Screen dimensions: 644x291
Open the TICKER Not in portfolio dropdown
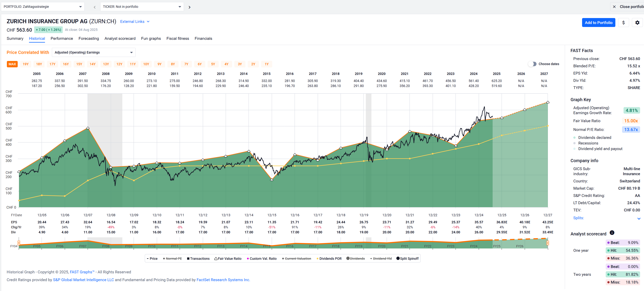pos(142,7)
